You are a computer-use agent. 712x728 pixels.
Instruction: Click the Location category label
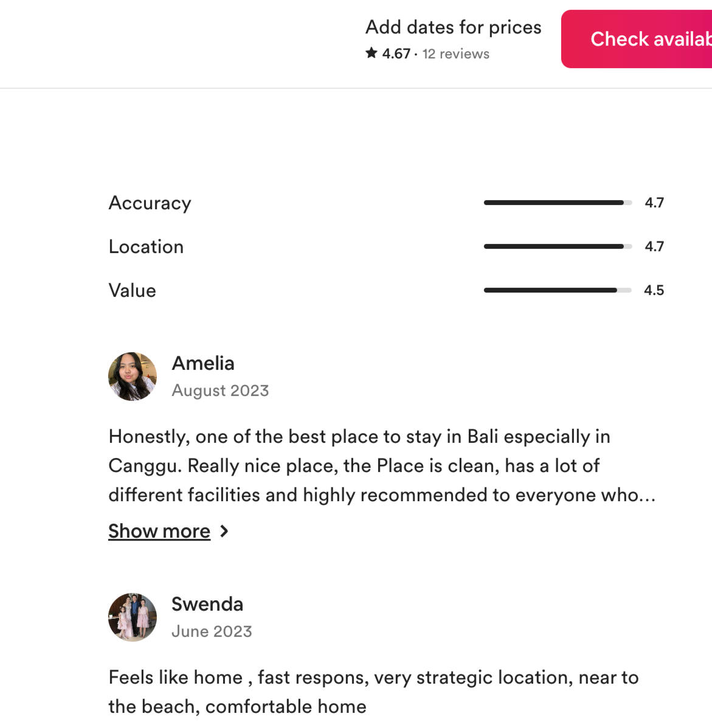(x=146, y=247)
